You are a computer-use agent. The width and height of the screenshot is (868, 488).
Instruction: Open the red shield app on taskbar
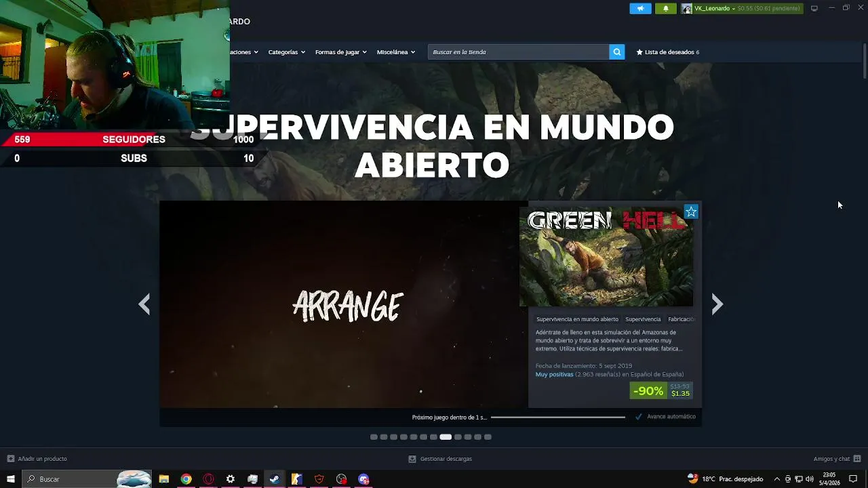319,479
